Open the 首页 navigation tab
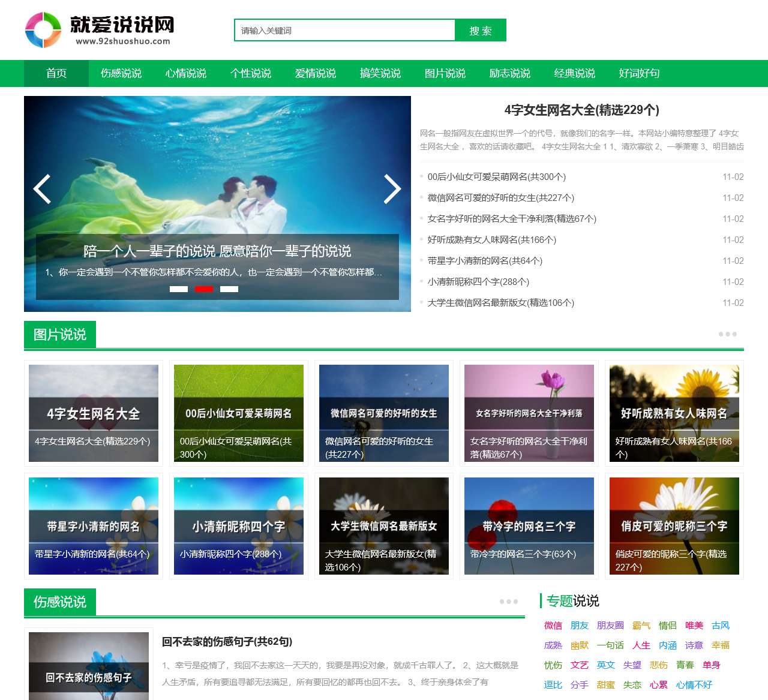Image resolution: width=768 pixels, height=700 pixels. (56, 73)
